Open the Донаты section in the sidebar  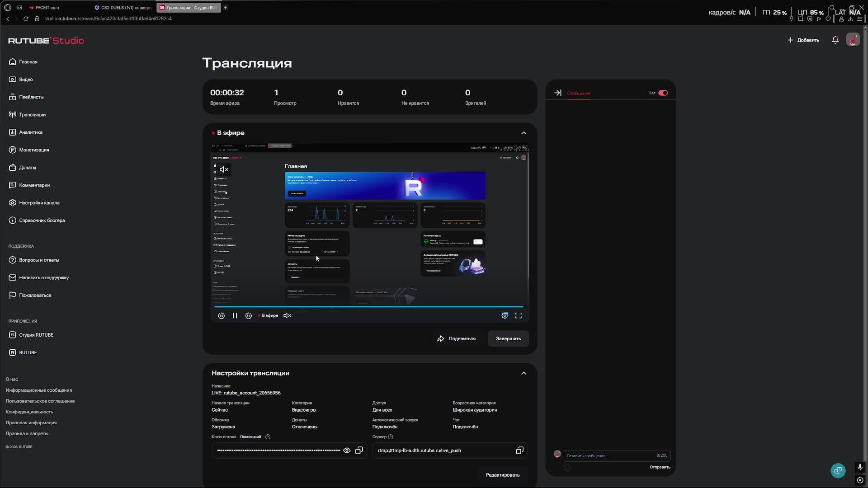point(28,167)
